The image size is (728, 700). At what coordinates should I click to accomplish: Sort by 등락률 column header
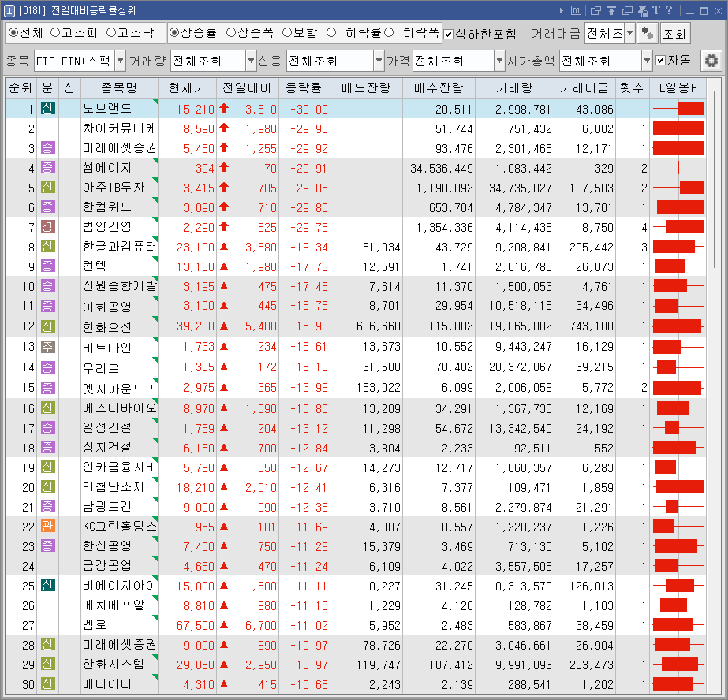coord(304,87)
